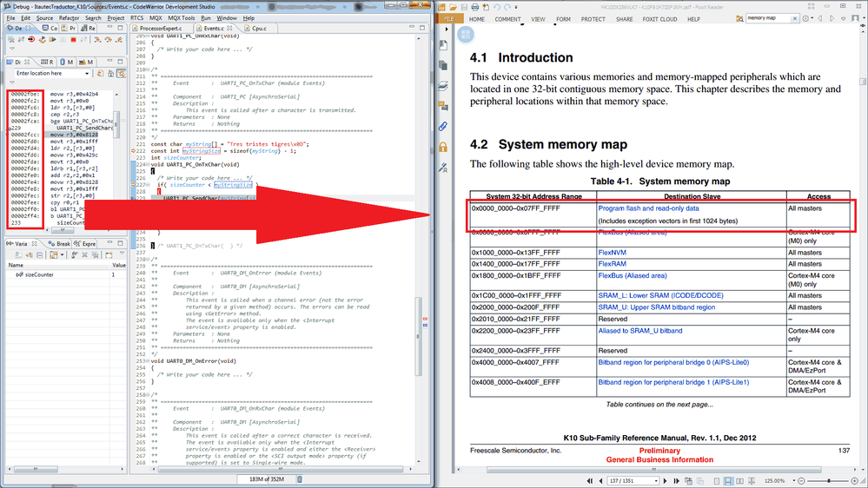
Task: Open FlexNVM link in memory map table
Action: [612, 253]
